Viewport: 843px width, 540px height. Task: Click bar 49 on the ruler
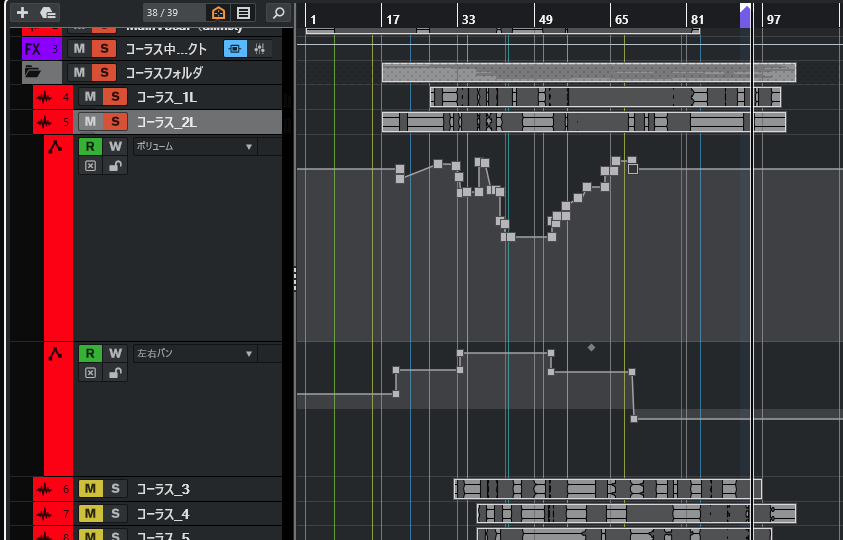(546, 20)
